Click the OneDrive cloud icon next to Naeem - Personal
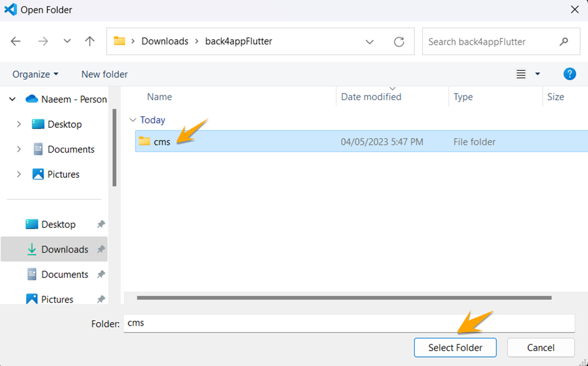The image size is (588, 366). point(33,99)
